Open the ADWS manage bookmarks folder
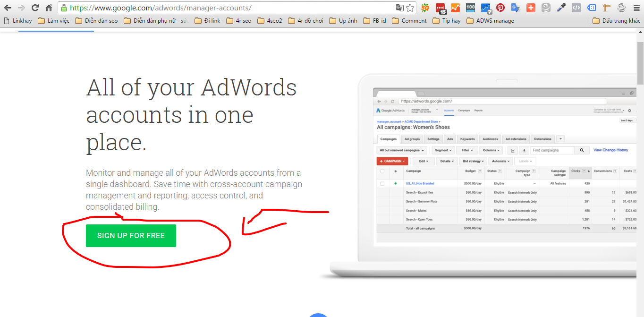644x317 pixels. [x=490, y=21]
